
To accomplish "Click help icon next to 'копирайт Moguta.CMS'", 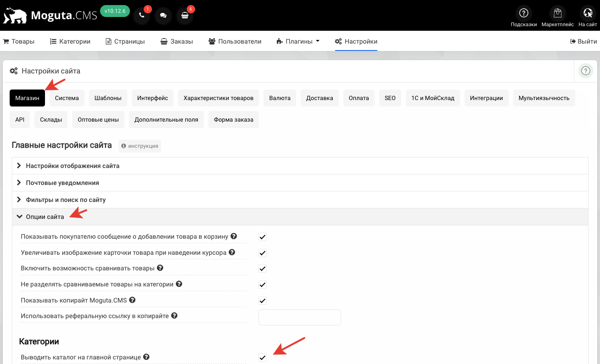I will (x=132, y=300).
